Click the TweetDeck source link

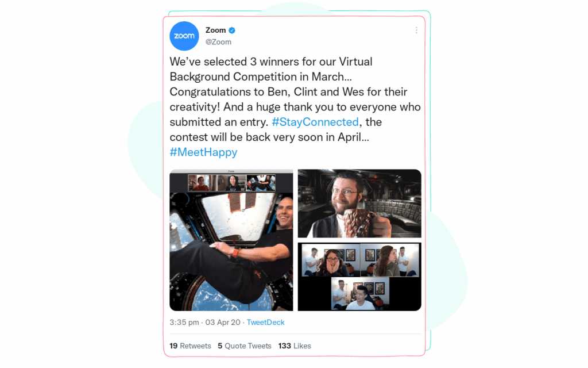tap(265, 323)
